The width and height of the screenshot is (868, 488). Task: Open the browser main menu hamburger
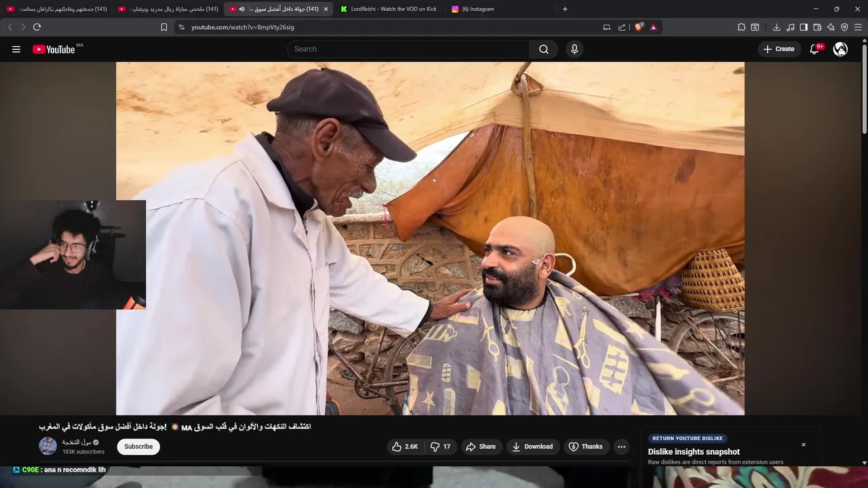click(859, 27)
